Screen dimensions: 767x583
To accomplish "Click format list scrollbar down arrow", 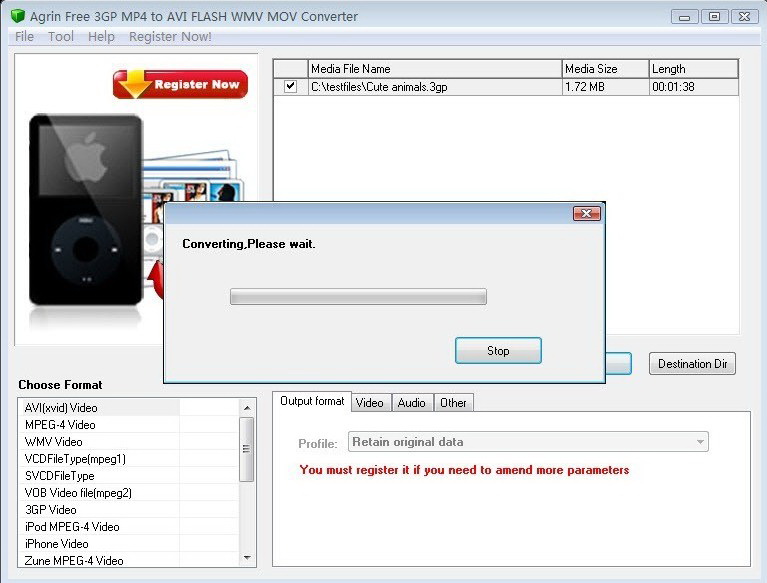I will point(247,558).
